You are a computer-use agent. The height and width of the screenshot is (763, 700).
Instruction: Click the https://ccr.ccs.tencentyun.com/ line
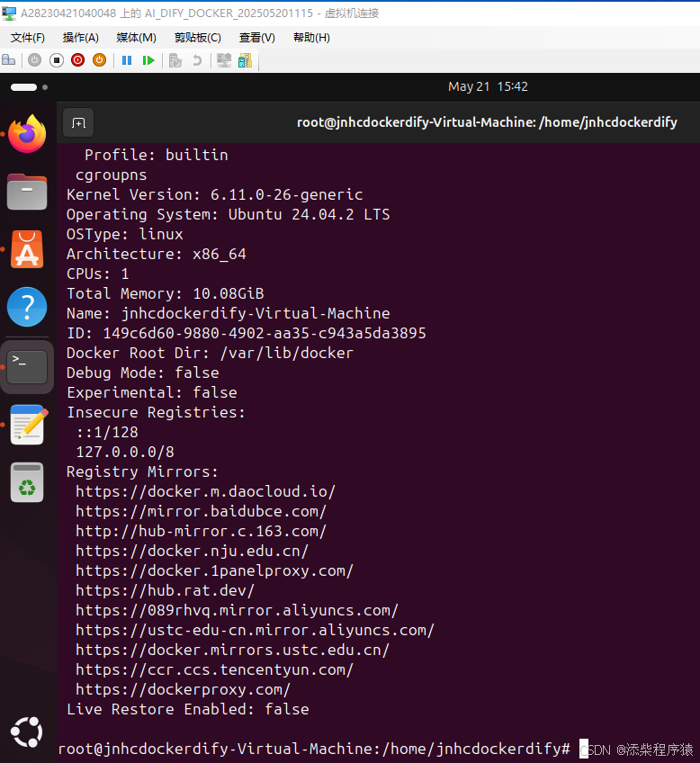(x=214, y=669)
